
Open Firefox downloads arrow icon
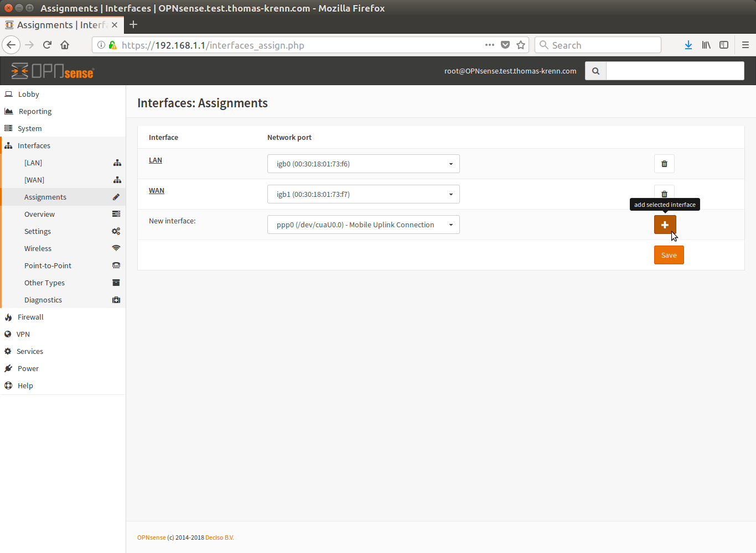[x=688, y=45]
